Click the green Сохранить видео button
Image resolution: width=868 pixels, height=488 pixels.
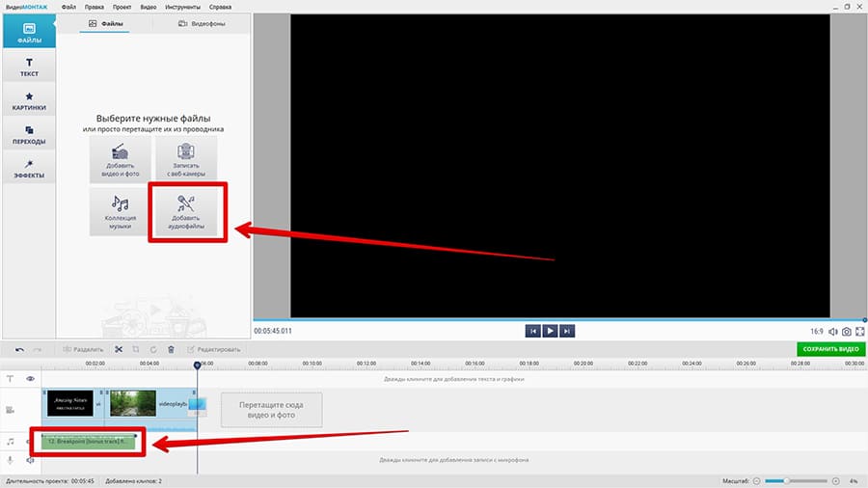830,349
